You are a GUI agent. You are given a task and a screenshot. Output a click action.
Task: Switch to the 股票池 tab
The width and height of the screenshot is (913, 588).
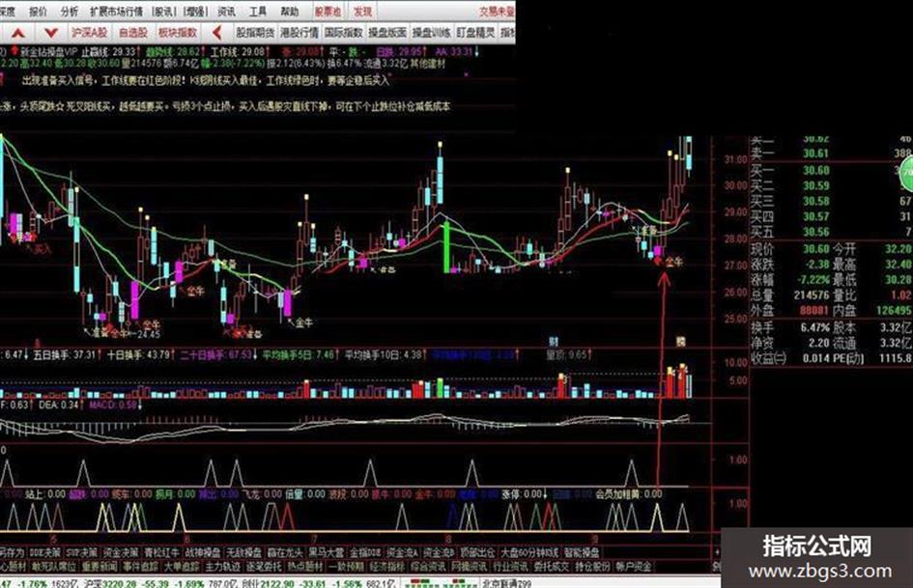click(x=328, y=11)
